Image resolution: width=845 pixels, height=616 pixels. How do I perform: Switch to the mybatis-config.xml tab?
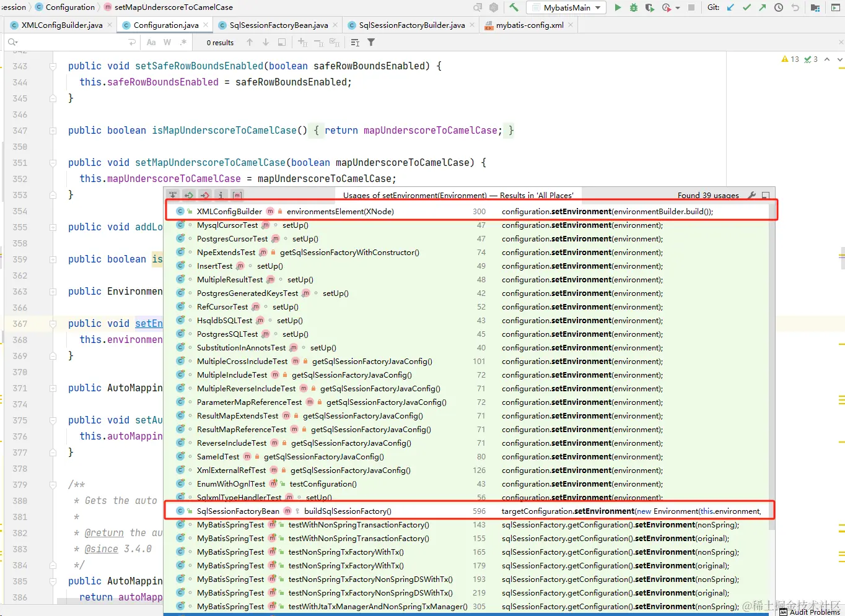[x=530, y=25]
